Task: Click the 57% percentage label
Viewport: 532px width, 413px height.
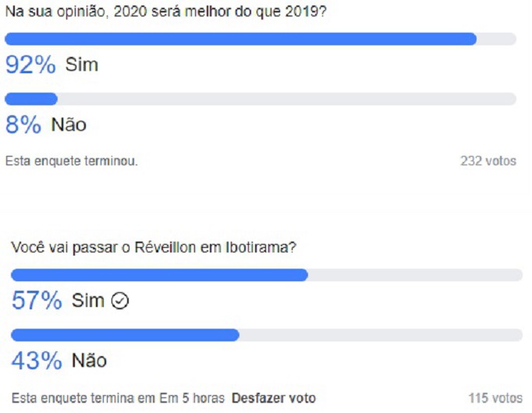Action: coord(37,300)
